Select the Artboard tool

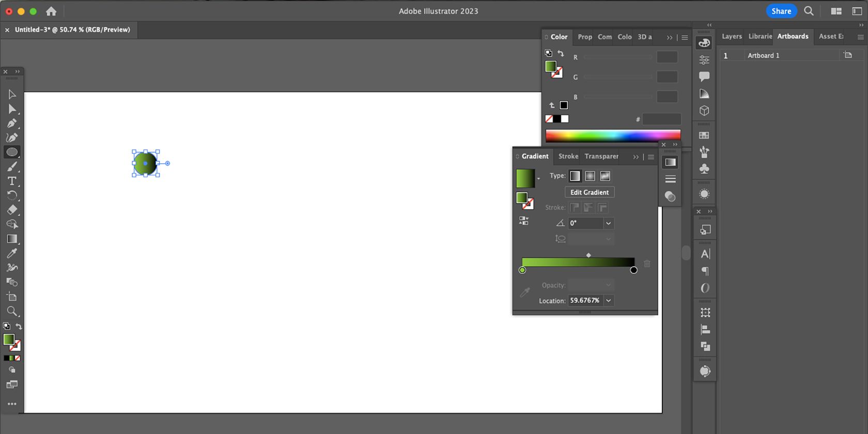(12, 297)
